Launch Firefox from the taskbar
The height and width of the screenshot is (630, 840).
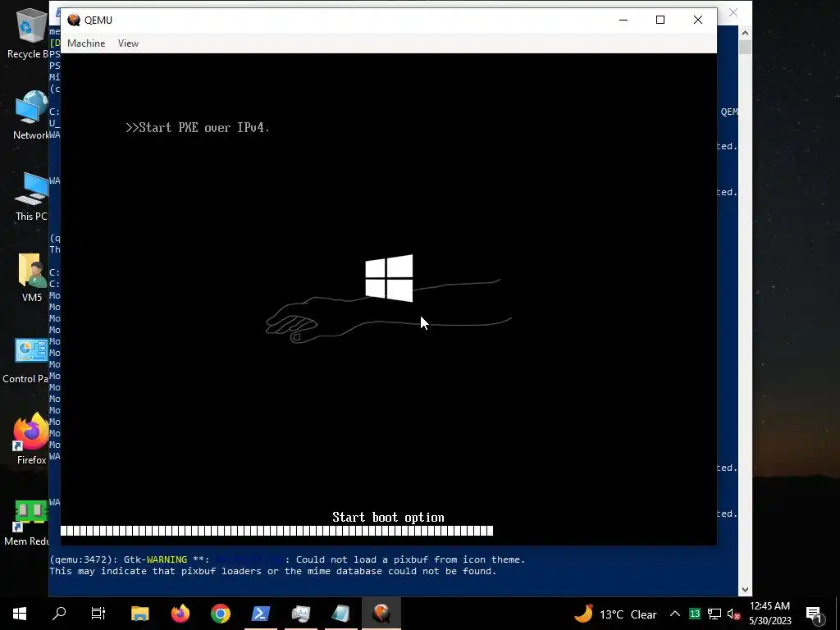[x=180, y=614]
